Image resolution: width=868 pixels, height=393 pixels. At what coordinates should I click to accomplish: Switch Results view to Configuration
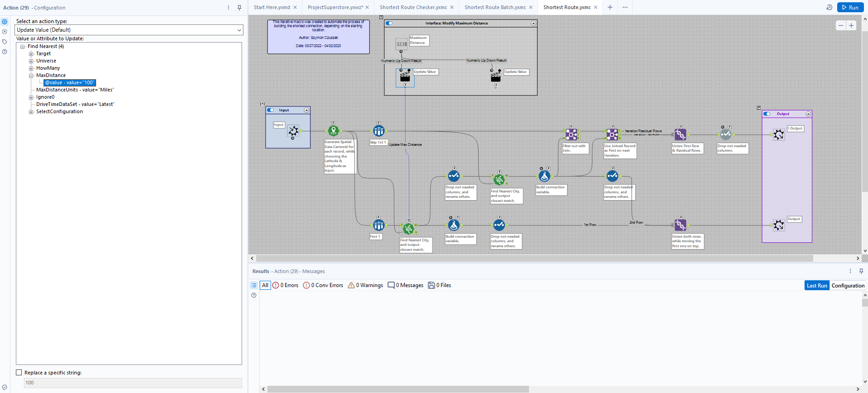coord(848,285)
